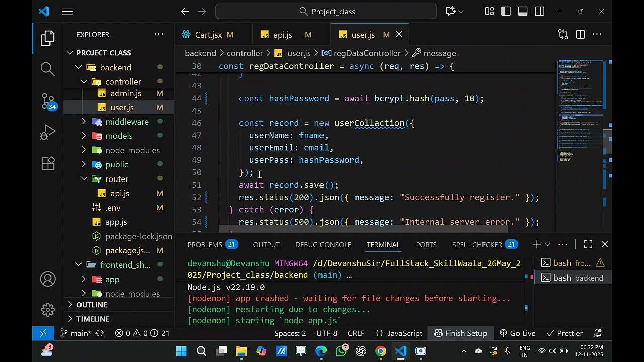Expand the models folder
Viewport: 644px width, 362px height.
pyautogui.click(x=119, y=136)
